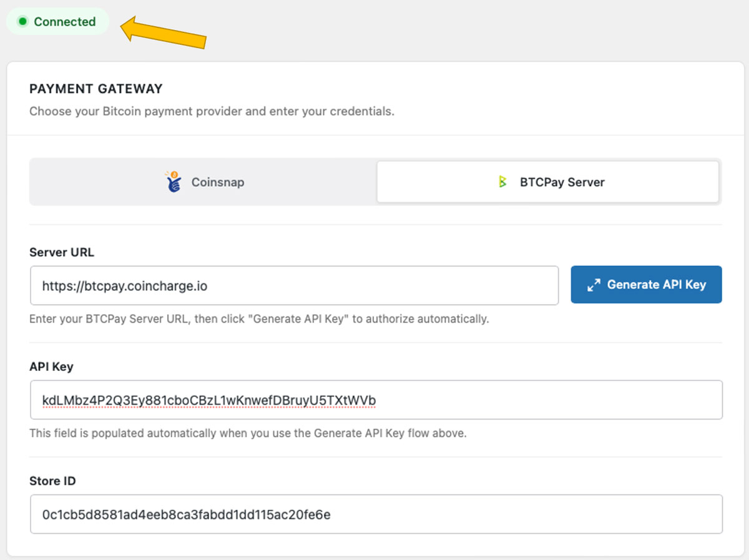This screenshot has width=749, height=560.
Task: Click the Server URL label
Action: (62, 252)
